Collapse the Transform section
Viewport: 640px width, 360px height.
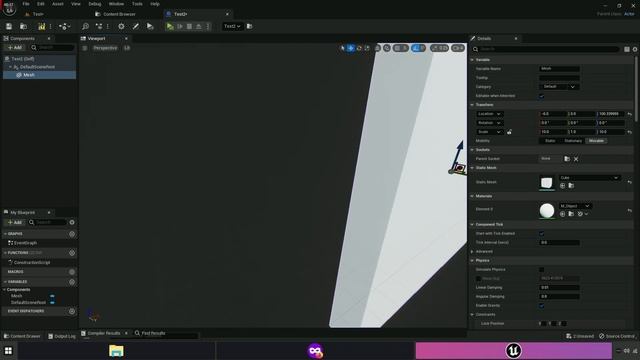(x=472, y=105)
